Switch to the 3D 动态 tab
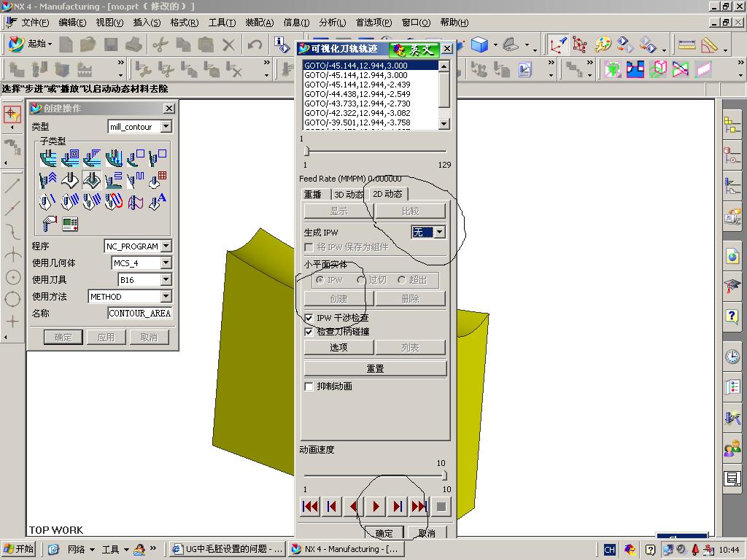This screenshot has height=560, width=747. point(349,194)
